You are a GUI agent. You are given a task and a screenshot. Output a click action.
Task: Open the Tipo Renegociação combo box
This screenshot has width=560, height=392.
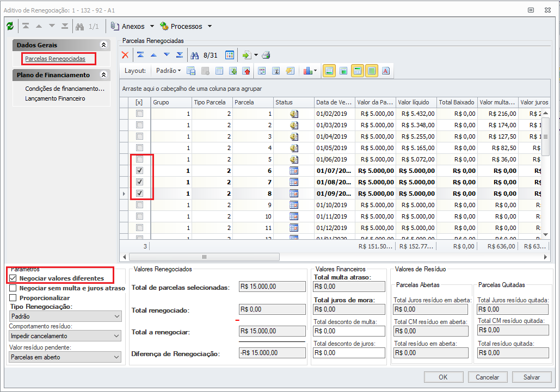[65, 316]
